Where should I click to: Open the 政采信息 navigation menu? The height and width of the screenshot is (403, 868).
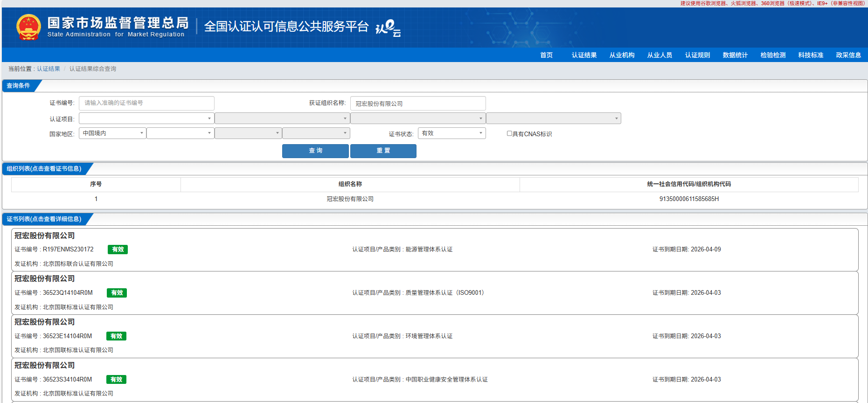point(848,55)
